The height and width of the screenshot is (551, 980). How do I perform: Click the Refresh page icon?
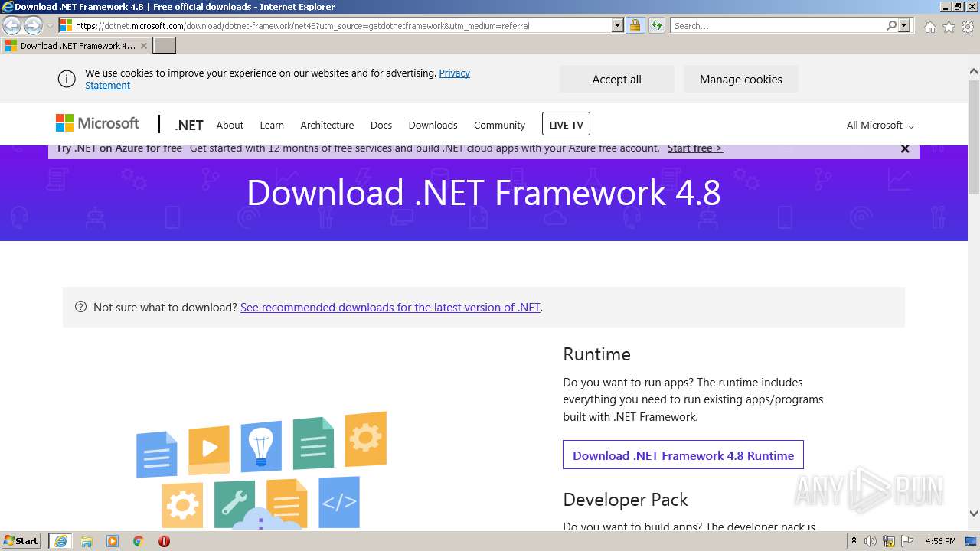point(656,25)
